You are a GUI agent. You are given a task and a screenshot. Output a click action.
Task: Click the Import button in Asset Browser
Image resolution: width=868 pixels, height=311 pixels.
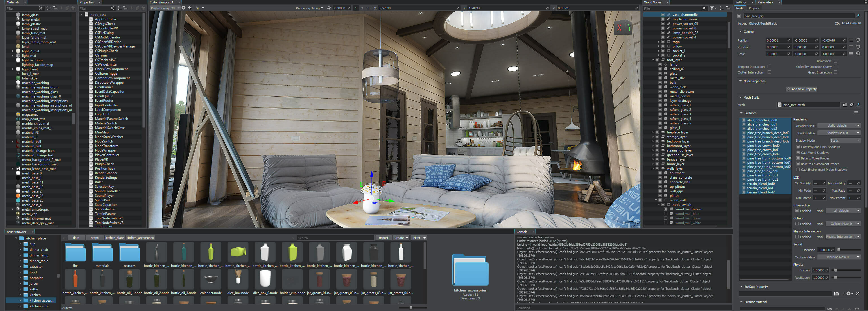pyautogui.click(x=383, y=238)
